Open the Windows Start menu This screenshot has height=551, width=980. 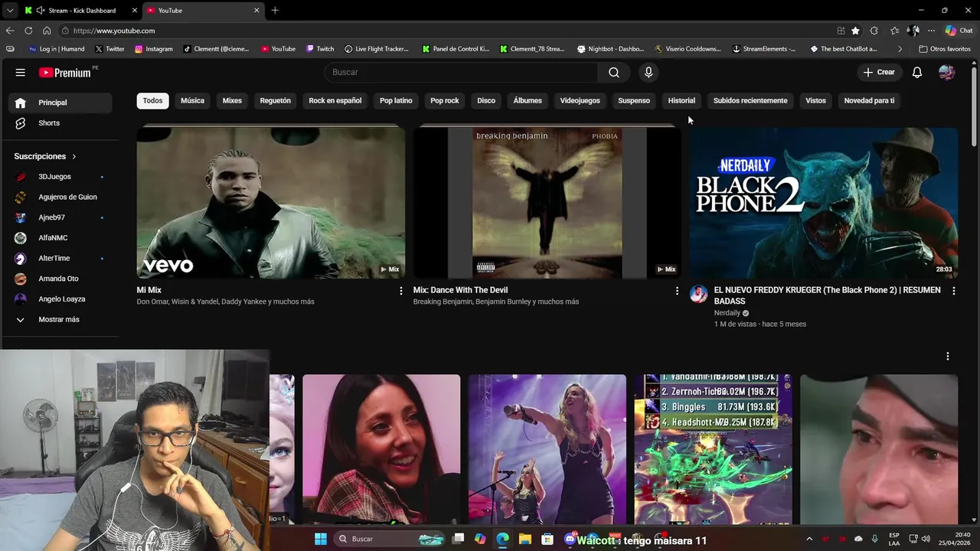tap(321, 539)
